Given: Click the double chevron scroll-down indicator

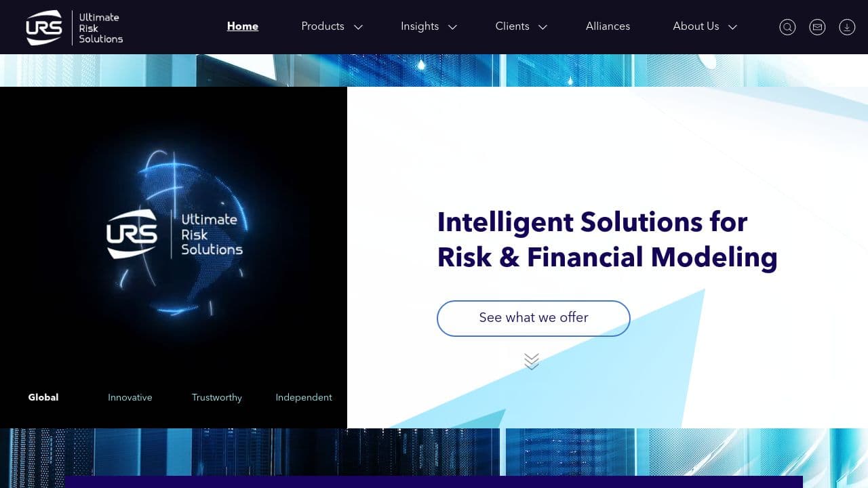Looking at the screenshot, I should pos(532,361).
